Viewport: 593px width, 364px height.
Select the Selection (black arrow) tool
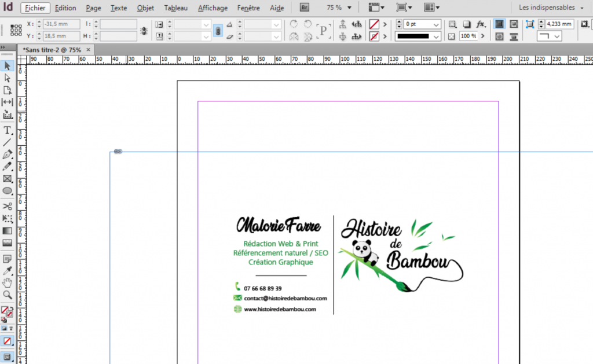(x=7, y=66)
